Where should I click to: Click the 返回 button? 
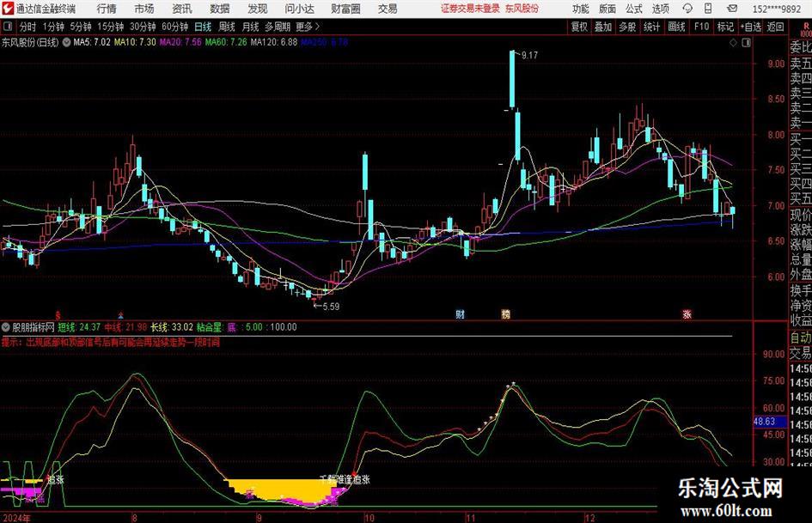(775, 27)
